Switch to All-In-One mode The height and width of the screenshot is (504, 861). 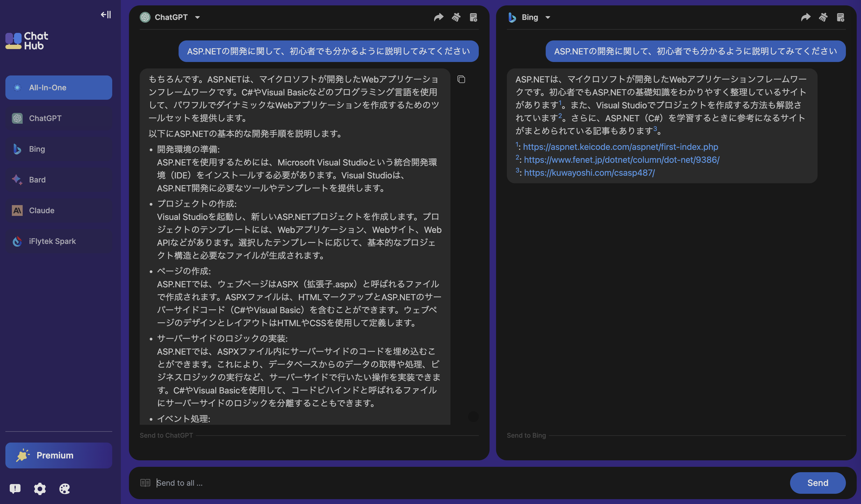click(x=59, y=87)
